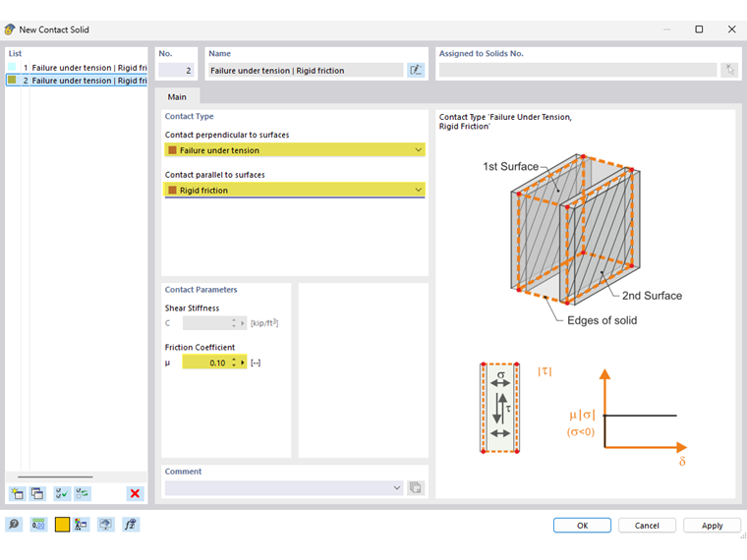The width and height of the screenshot is (747, 560).
Task: Click the RFEM app icon in title bar
Action: click(10, 29)
